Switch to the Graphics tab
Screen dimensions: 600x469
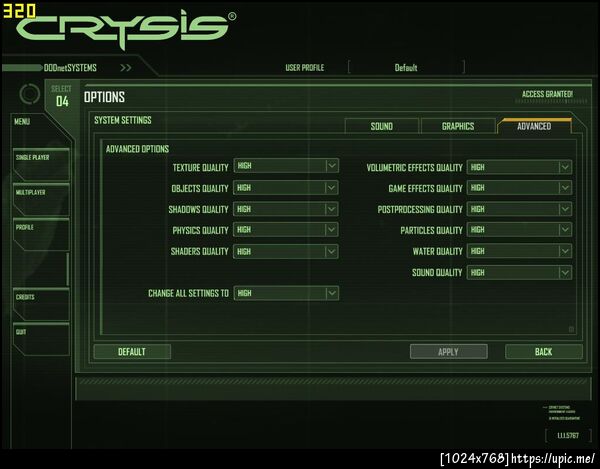[x=458, y=126]
